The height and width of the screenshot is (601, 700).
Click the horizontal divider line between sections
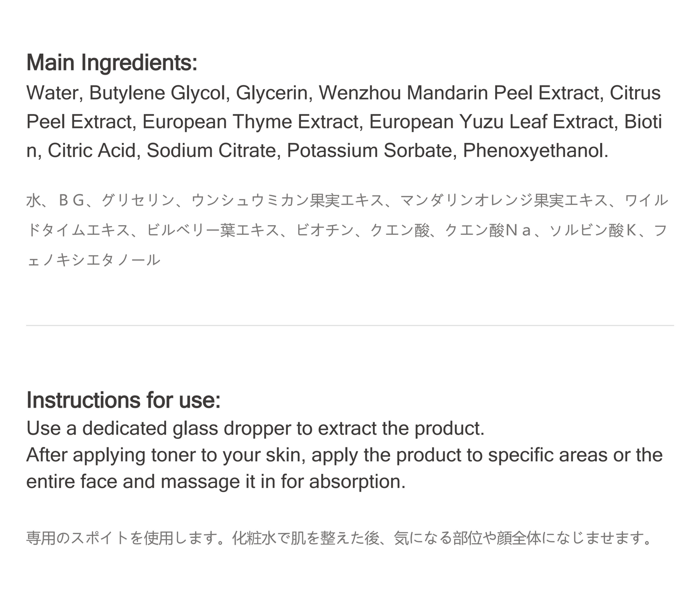pos(350,325)
